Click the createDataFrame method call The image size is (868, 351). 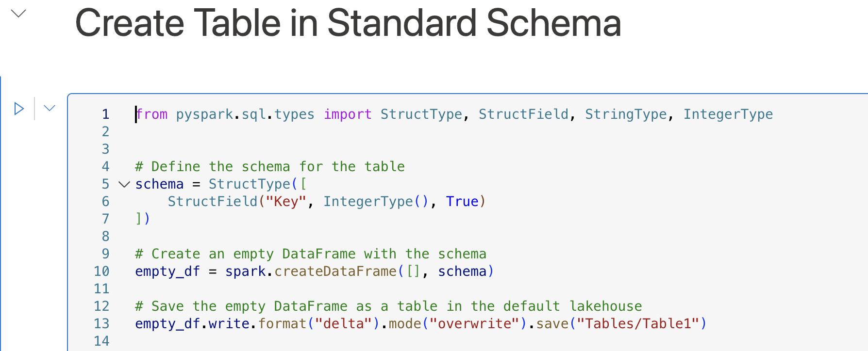tap(335, 271)
